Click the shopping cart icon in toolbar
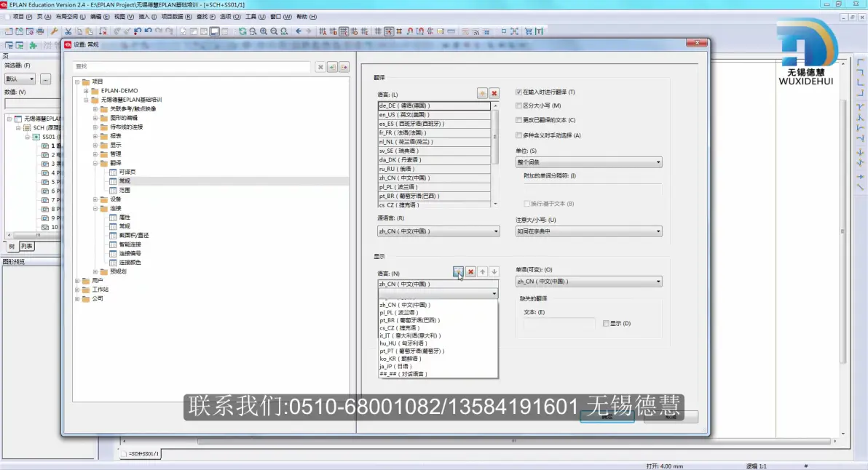This screenshot has height=470, width=868. 529,31
